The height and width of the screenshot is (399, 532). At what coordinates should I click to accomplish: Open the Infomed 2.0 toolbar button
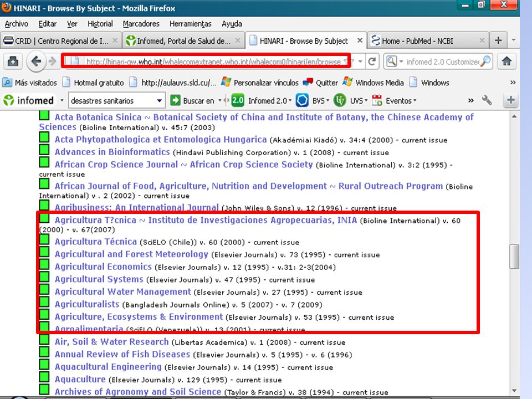[x=261, y=100]
